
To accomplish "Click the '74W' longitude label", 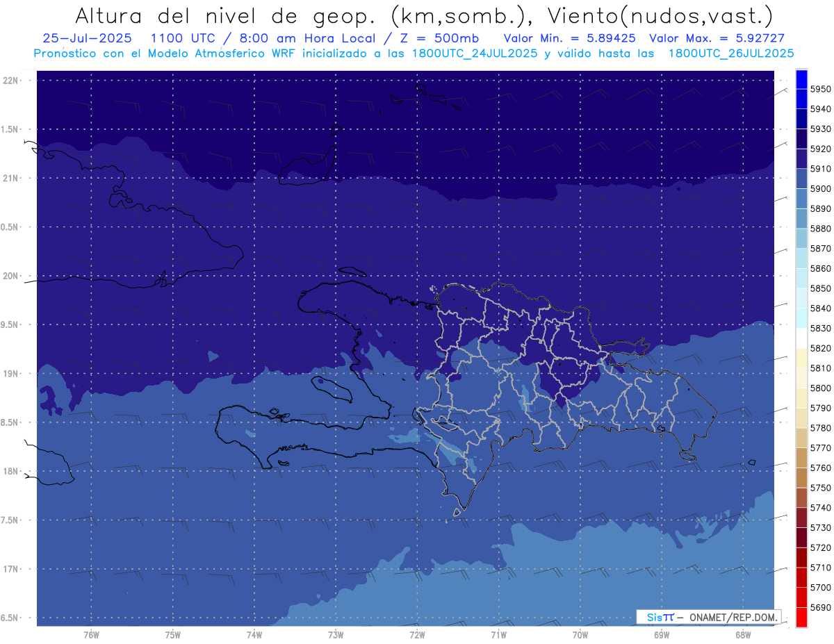I will [254, 635].
